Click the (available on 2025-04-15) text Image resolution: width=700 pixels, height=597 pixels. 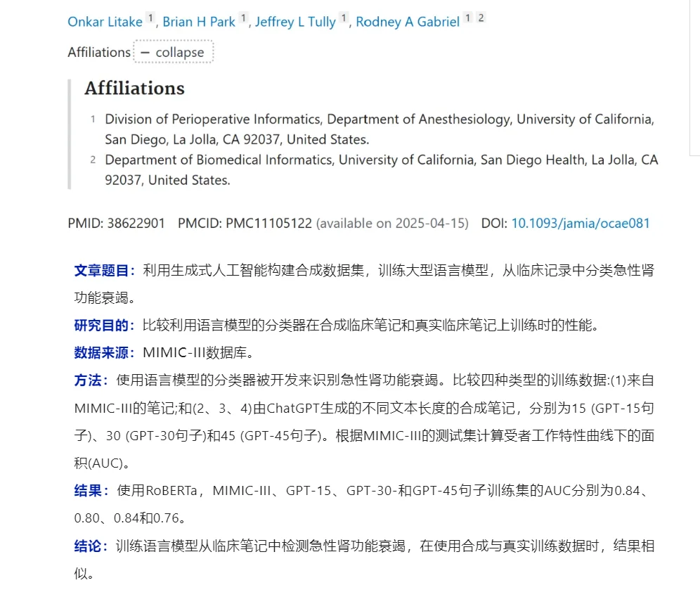tap(392, 223)
